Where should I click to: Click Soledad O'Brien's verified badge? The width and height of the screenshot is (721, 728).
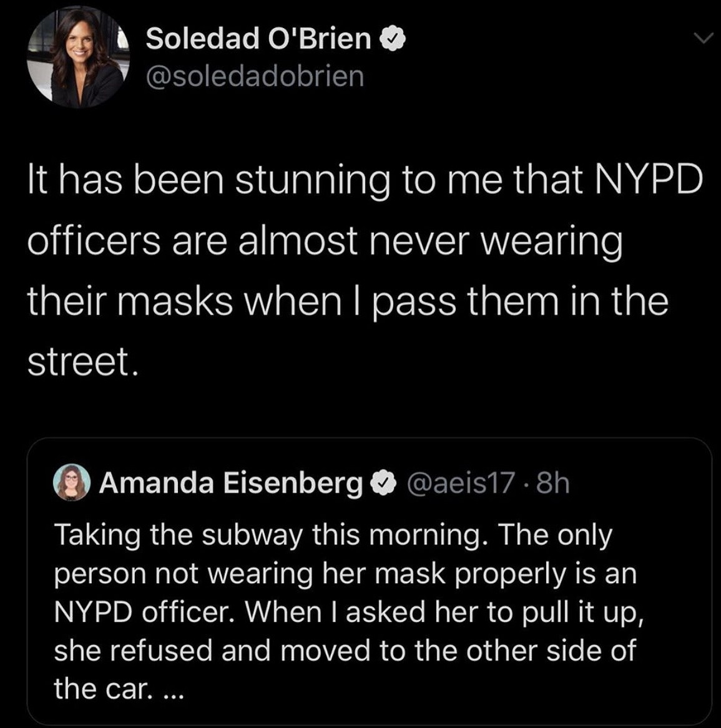[393, 39]
